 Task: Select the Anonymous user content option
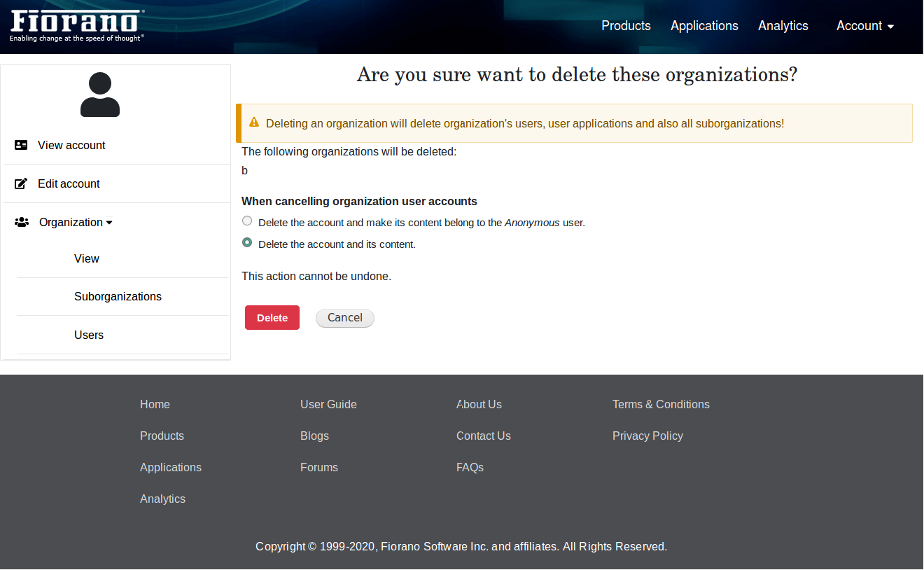click(x=247, y=221)
